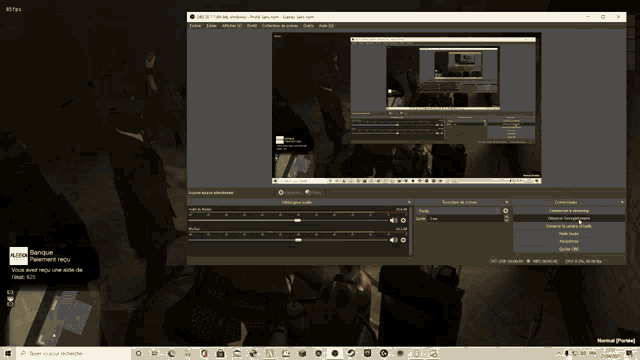Mute the Mic/Aux speaker icon
Viewport: 640px width, 360px height.
pyautogui.click(x=393, y=240)
